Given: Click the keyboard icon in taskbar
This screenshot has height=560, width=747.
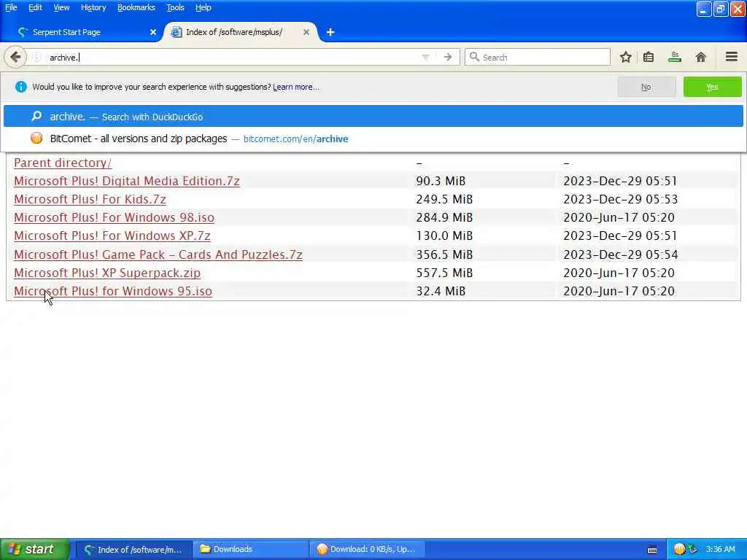Looking at the screenshot, I should (652, 550).
